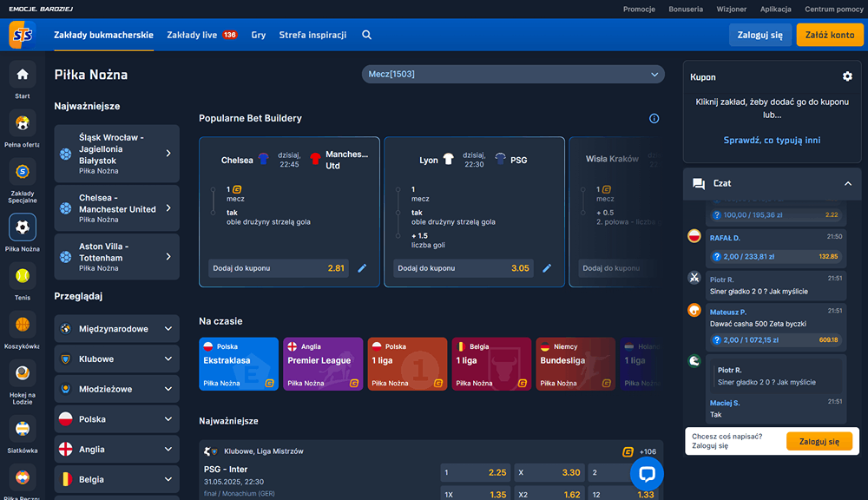Select draw X odds 3.30

(549, 473)
